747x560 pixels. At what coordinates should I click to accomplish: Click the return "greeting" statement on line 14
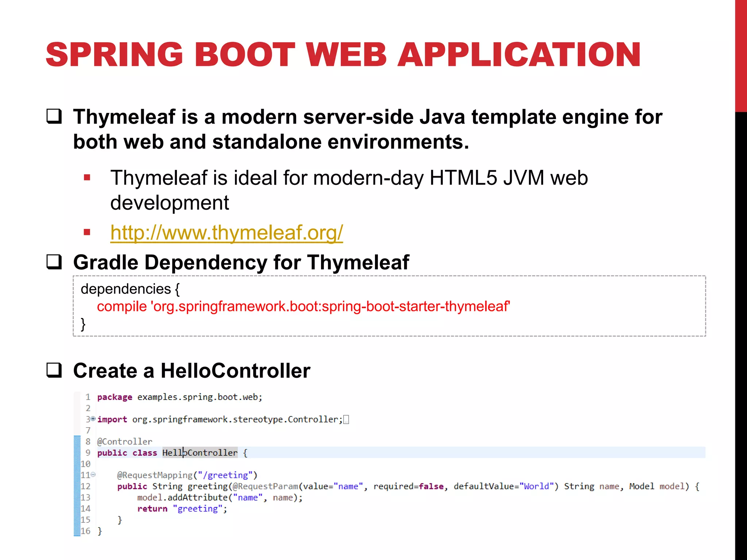(182, 509)
